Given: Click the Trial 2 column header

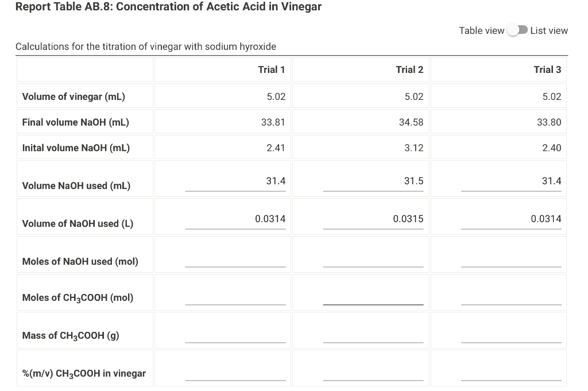Looking at the screenshot, I should pyautogui.click(x=409, y=69).
